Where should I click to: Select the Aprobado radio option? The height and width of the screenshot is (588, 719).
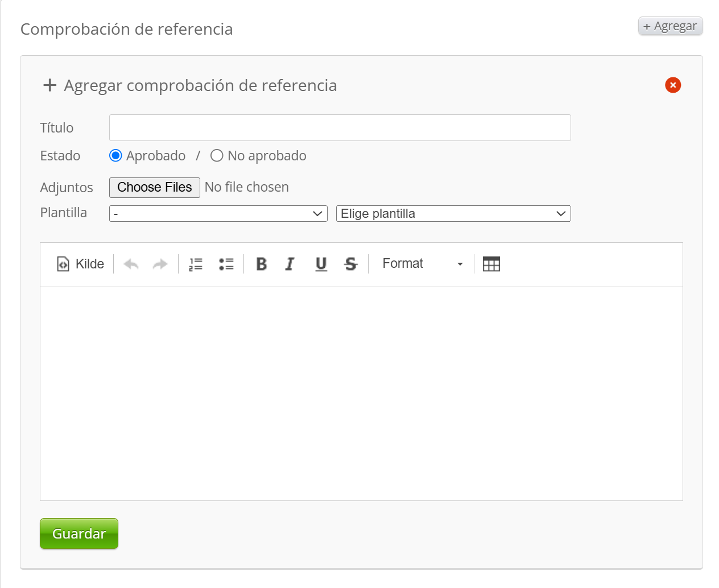(x=115, y=156)
